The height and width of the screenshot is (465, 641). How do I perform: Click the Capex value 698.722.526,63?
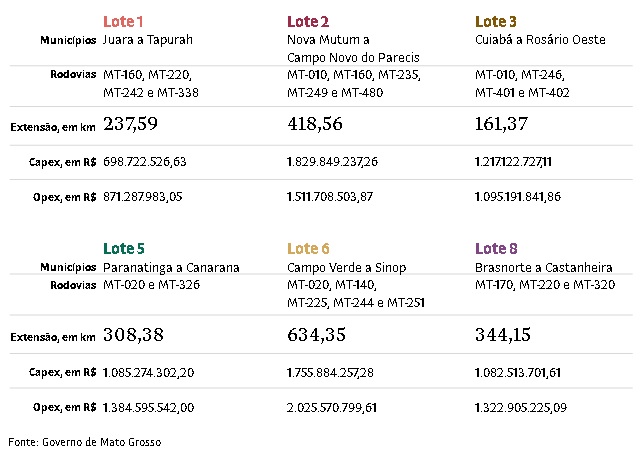click(144, 161)
